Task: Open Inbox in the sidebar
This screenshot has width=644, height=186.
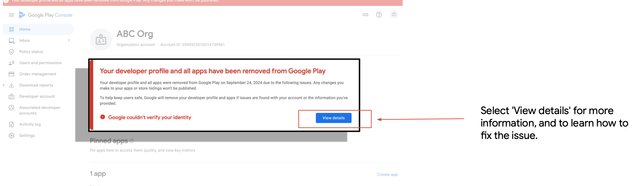Action: tap(25, 40)
